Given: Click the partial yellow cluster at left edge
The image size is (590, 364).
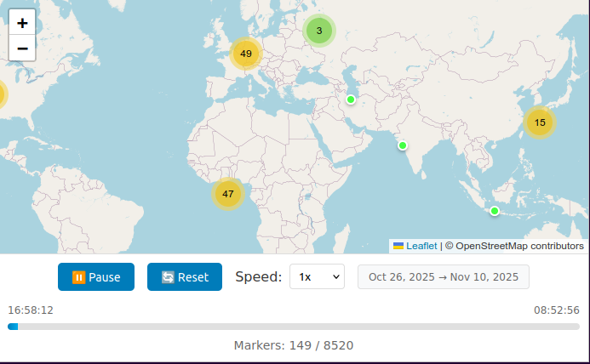Looking at the screenshot, I should click(2, 94).
